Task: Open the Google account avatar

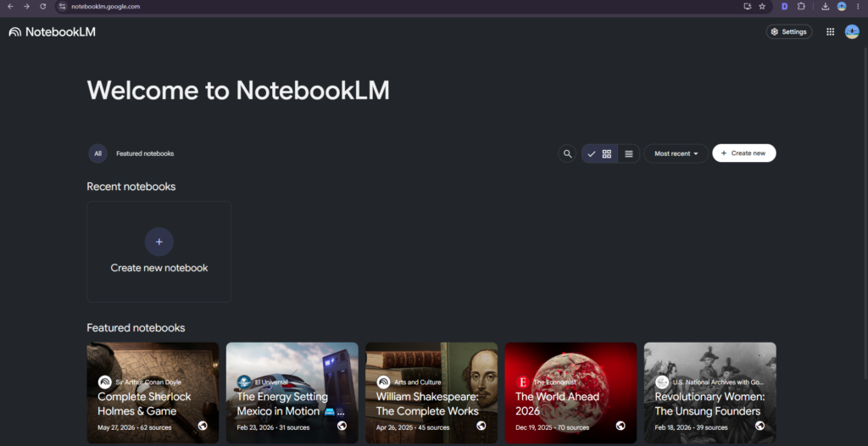Action: click(852, 31)
